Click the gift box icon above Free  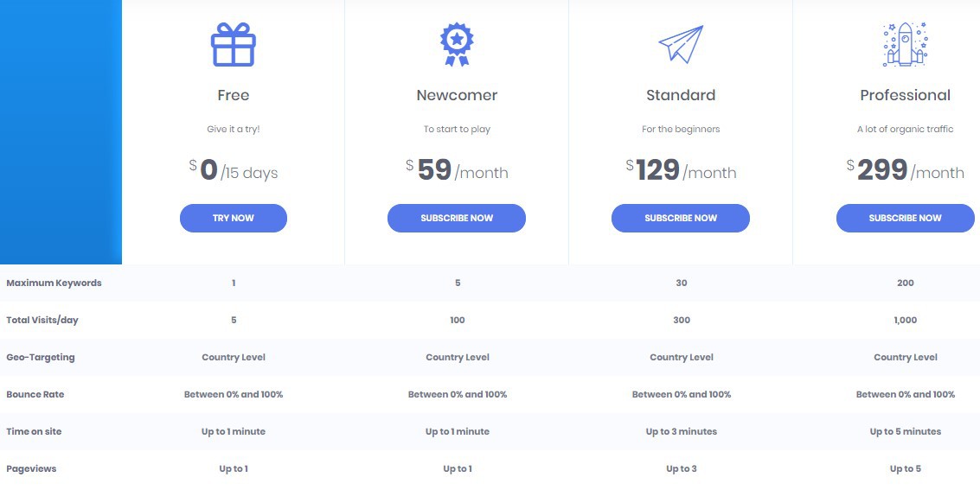pos(234,45)
